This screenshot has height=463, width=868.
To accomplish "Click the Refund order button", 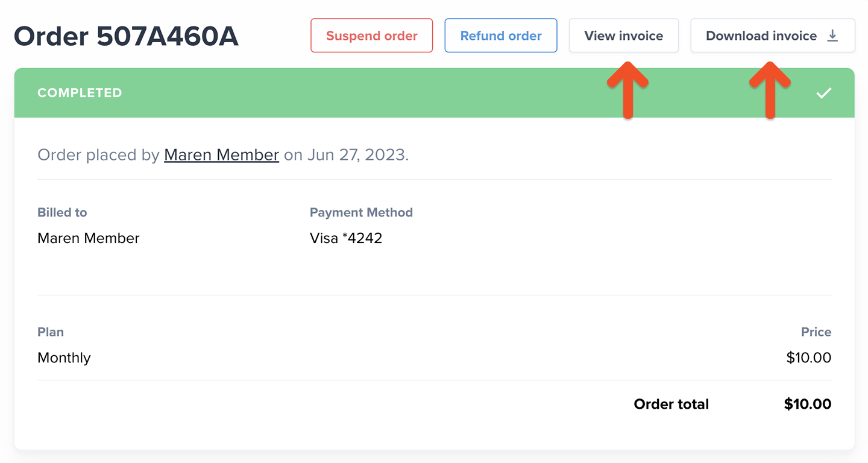I will pos(500,36).
